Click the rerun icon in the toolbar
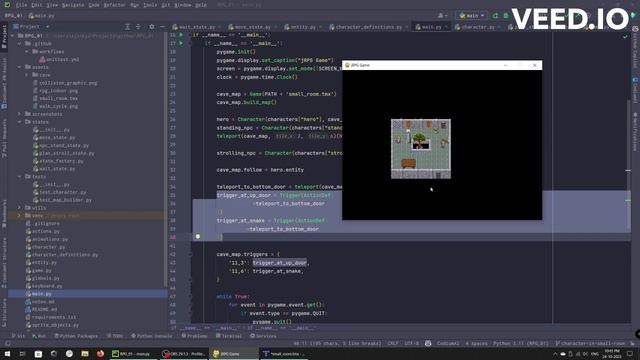This screenshot has height=360, width=640. [x=496, y=16]
